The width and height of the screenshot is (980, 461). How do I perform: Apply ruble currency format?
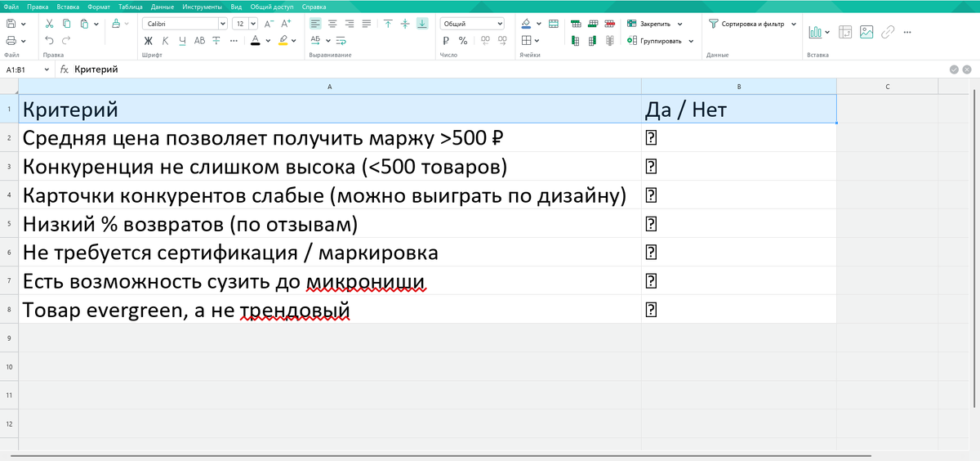click(x=446, y=40)
